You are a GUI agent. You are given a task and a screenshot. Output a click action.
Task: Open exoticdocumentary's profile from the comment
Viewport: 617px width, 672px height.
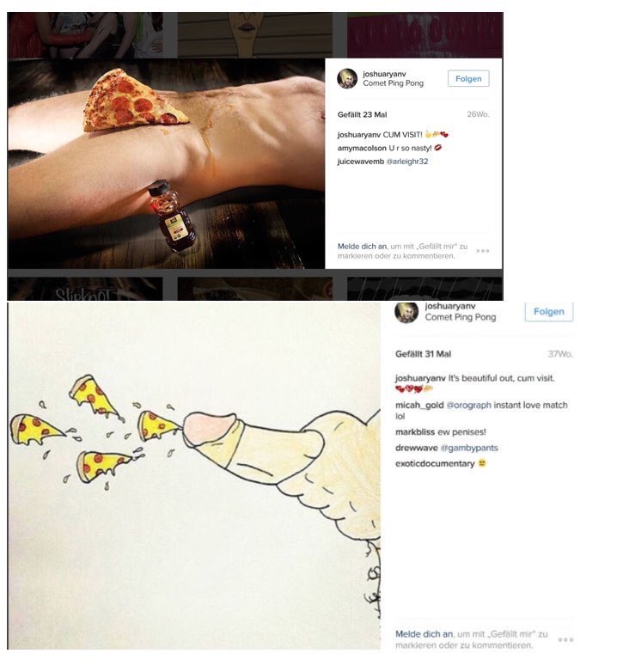click(x=435, y=464)
